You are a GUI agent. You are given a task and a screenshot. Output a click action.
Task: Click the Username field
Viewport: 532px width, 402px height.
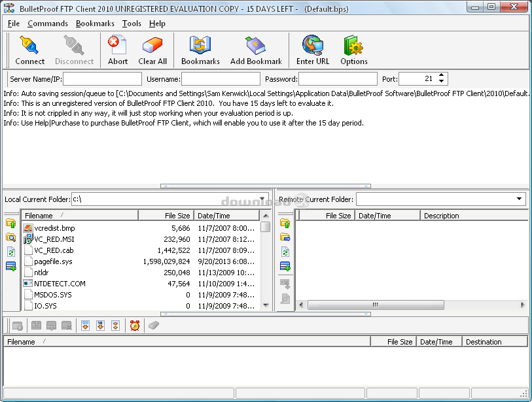pos(221,79)
